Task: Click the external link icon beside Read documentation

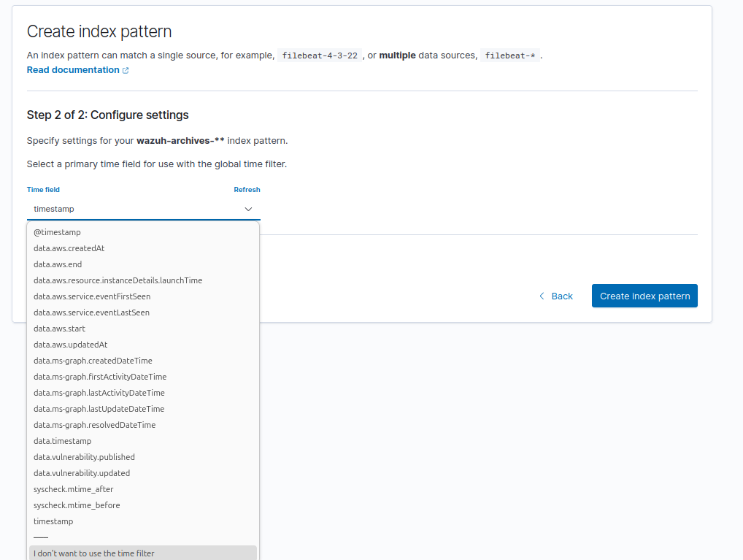Action: [126, 71]
